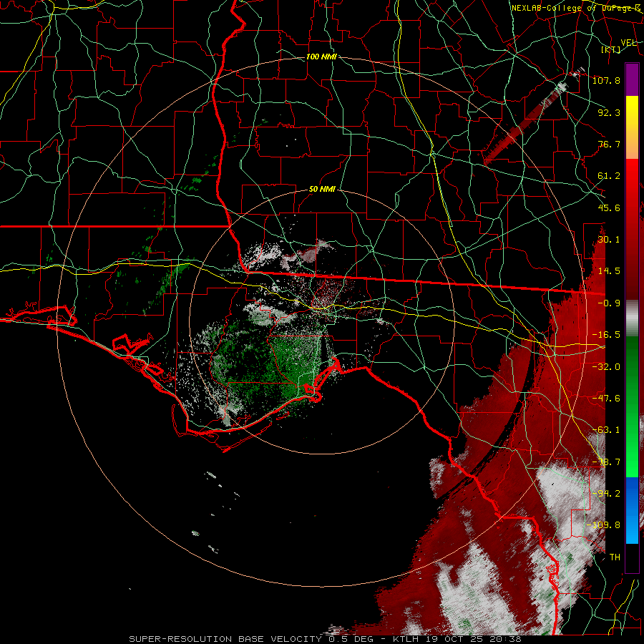Click the "SUPER-RESOLUTION BASE VELOCITY" caption text
The width and height of the screenshot is (644, 644).
(225, 639)
